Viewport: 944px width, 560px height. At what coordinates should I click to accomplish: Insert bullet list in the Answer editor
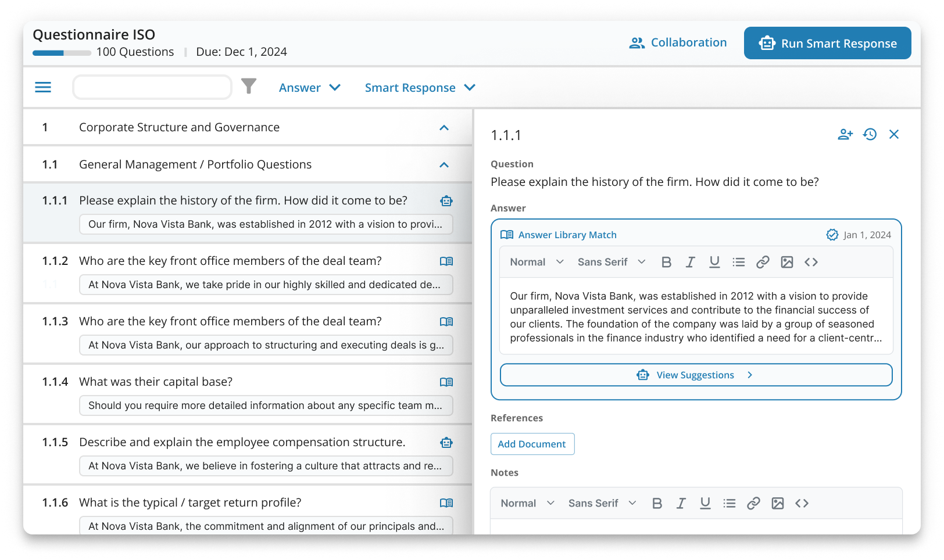click(739, 262)
